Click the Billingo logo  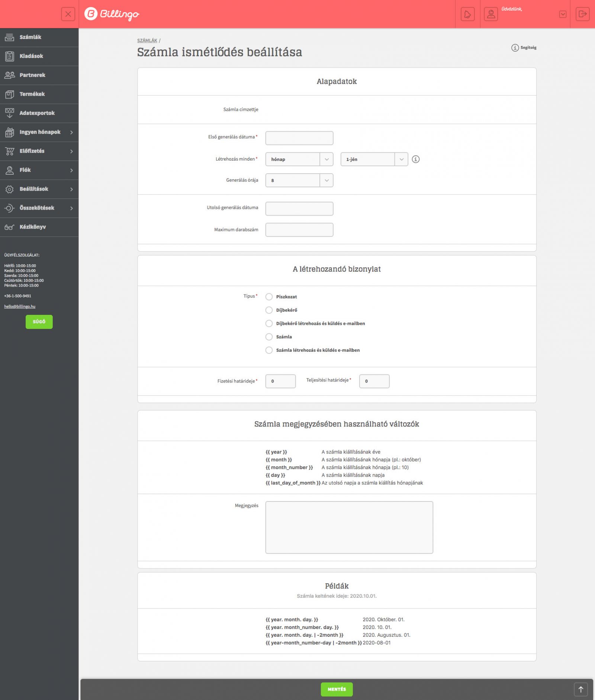pyautogui.click(x=112, y=14)
